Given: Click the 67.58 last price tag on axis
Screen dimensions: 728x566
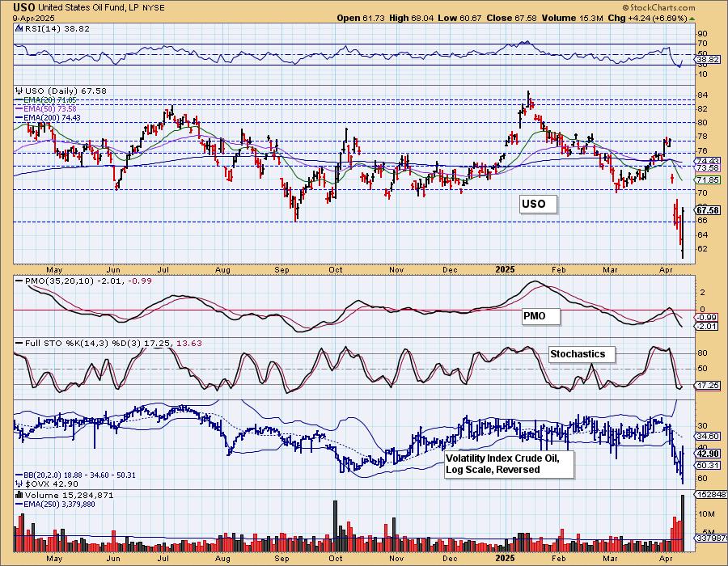Looking at the screenshot, I should (x=709, y=210).
